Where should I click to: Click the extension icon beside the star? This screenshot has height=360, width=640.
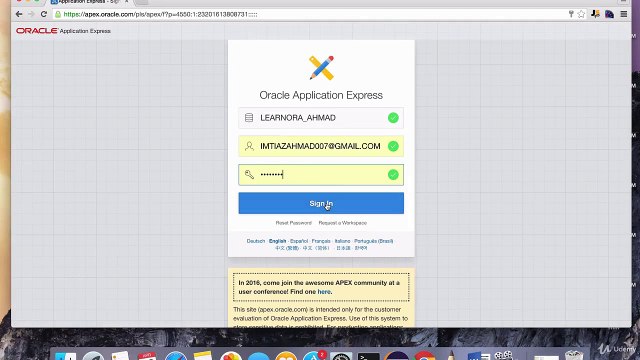coord(596,14)
